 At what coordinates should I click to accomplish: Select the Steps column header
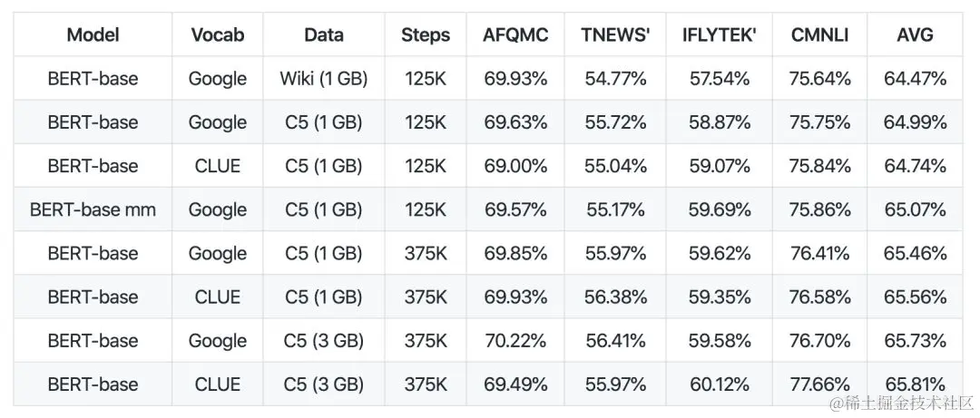point(426,35)
